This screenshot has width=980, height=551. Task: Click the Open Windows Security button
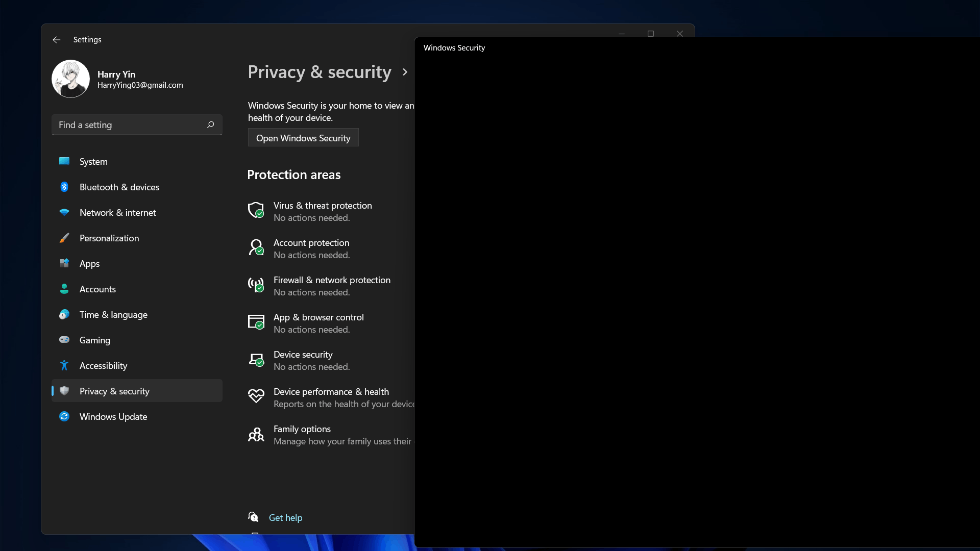[303, 138]
